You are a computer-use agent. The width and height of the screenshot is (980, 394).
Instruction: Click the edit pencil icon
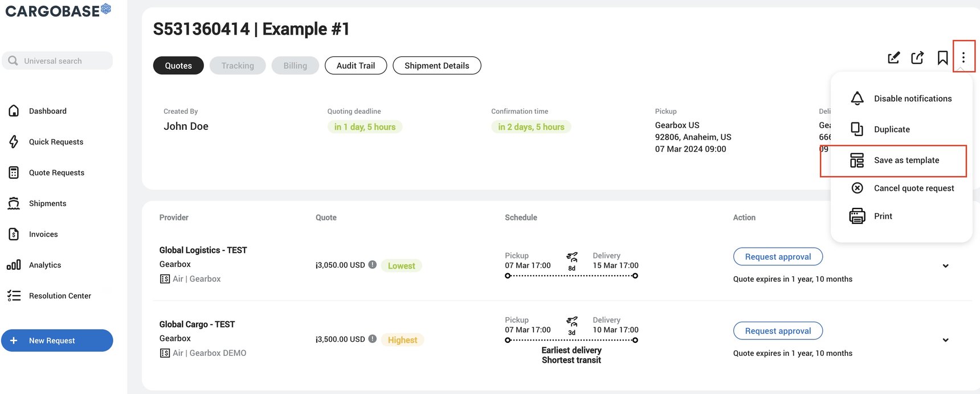click(x=893, y=58)
